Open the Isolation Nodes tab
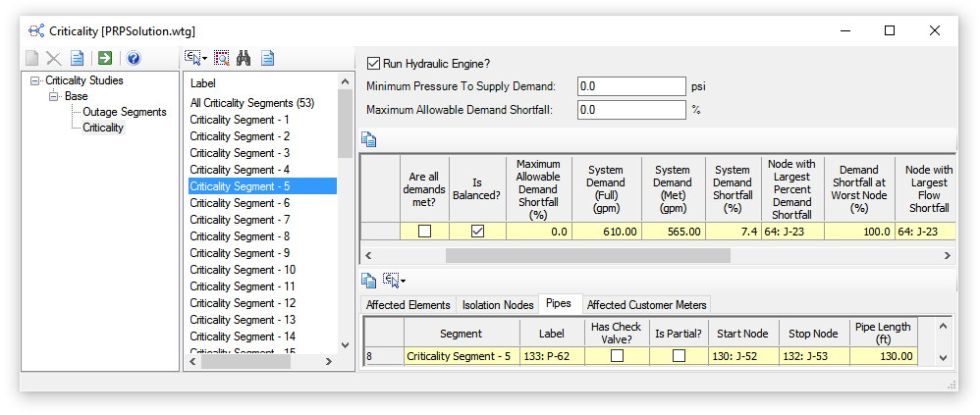 (498, 305)
